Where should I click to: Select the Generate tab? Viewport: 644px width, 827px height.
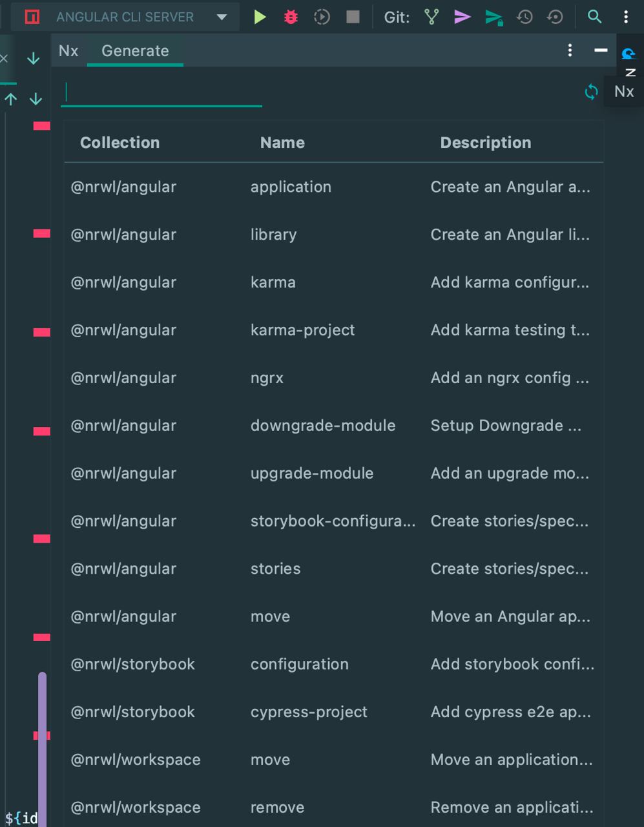pyautogui.click(x=135, y=50)
